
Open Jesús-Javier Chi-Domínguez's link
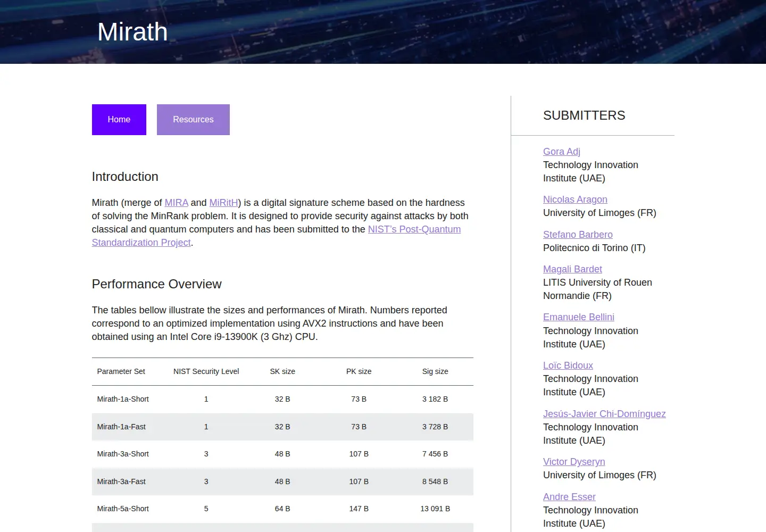pyautogui.click(x=604, y=414)
